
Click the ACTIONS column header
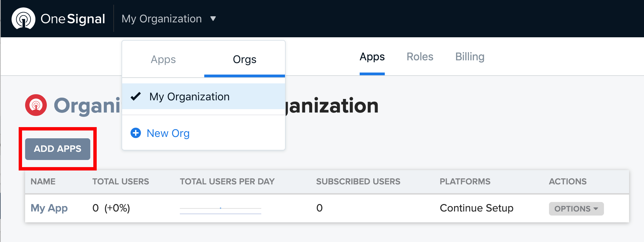point(568,182)
